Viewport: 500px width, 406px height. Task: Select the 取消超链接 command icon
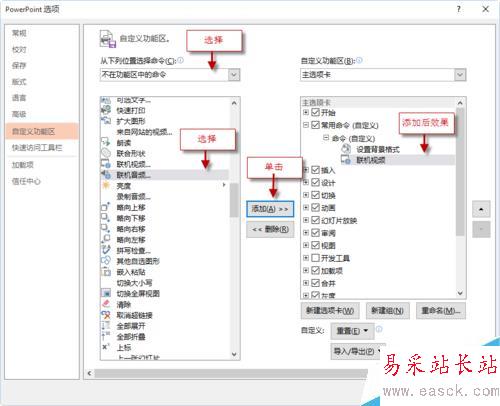(106, 315)
